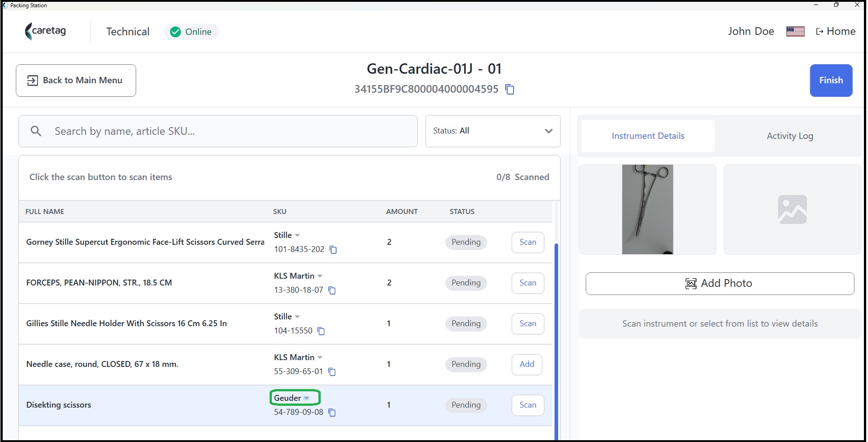Viewport: 868px width, 442px height.
Task: Select FORCEPS, PEAN-NIPPON, STR., 18.5 CM
Action: point(99,283)
